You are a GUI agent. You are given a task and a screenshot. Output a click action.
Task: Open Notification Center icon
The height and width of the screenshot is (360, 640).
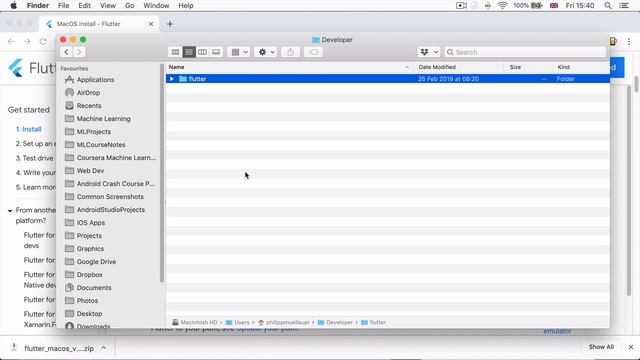[x=624, y=6]
